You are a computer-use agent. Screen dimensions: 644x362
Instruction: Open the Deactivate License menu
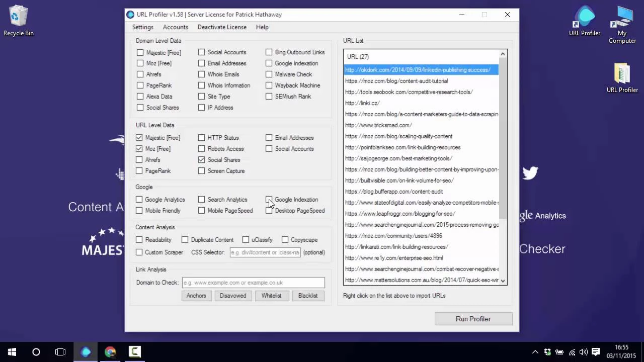pos(222,27)
